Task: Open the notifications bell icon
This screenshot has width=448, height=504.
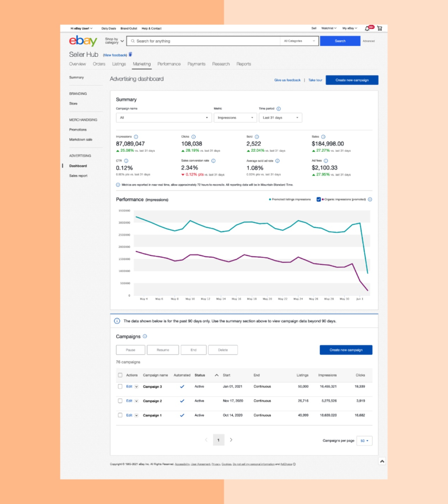Action: 367,28
